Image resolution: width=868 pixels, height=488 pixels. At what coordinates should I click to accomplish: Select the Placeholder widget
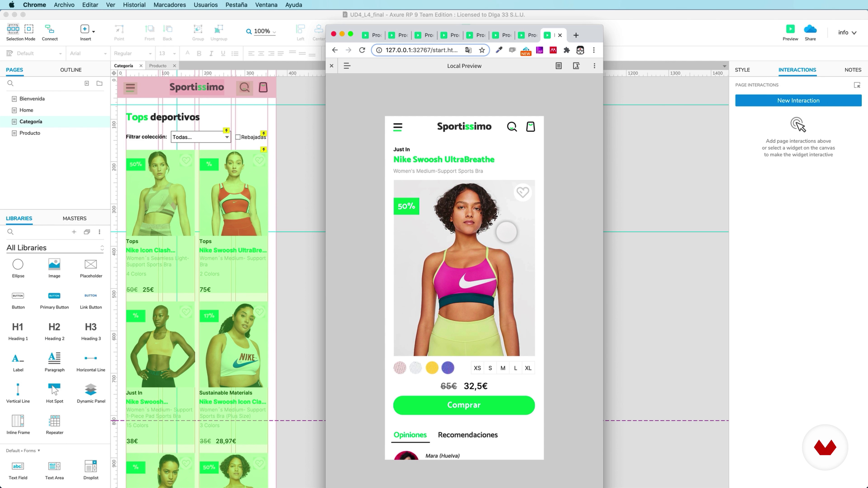(91, 268)
